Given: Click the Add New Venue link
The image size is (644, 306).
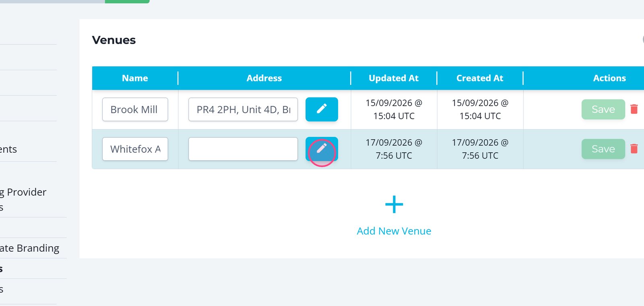Looking at the screenshot, I should 394,231.
